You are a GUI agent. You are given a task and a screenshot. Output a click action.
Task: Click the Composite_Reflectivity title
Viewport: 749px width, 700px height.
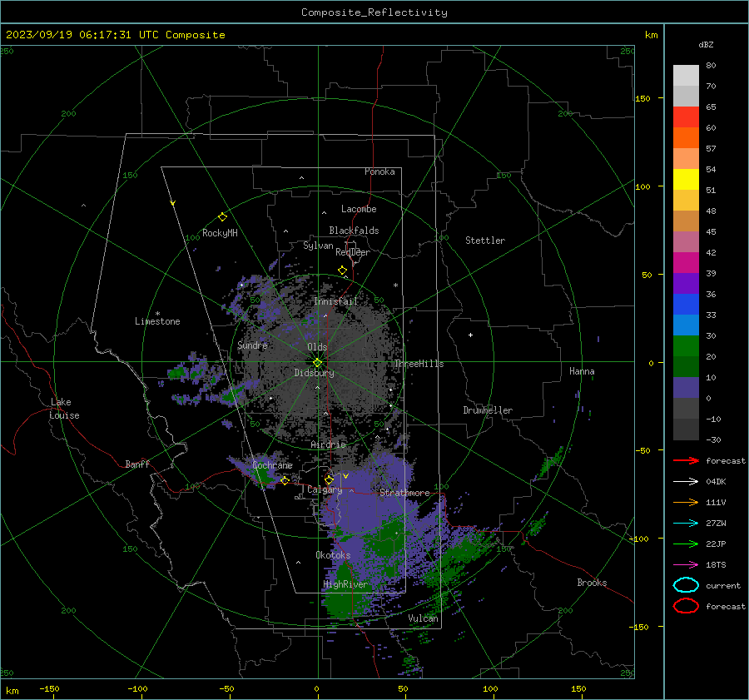click(x=374, y=12)
